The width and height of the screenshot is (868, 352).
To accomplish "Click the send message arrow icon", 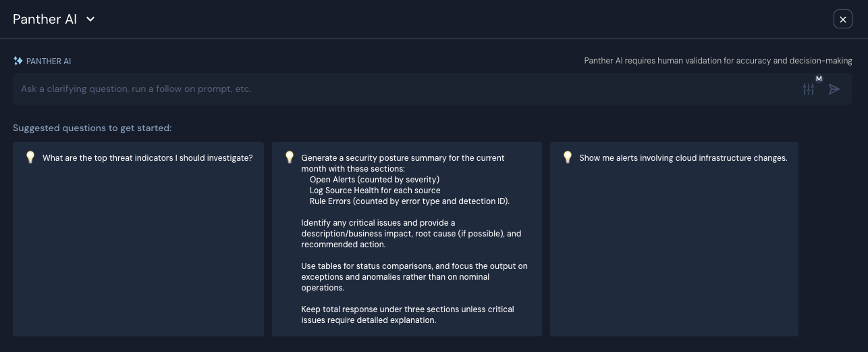I will [x=834, y=89].
